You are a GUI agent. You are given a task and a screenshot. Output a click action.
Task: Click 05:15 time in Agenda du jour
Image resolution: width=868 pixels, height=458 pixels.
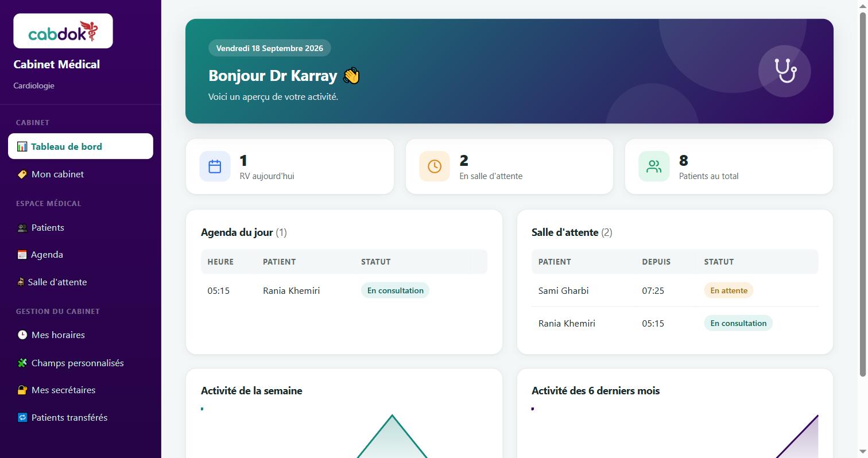point(219,290)
